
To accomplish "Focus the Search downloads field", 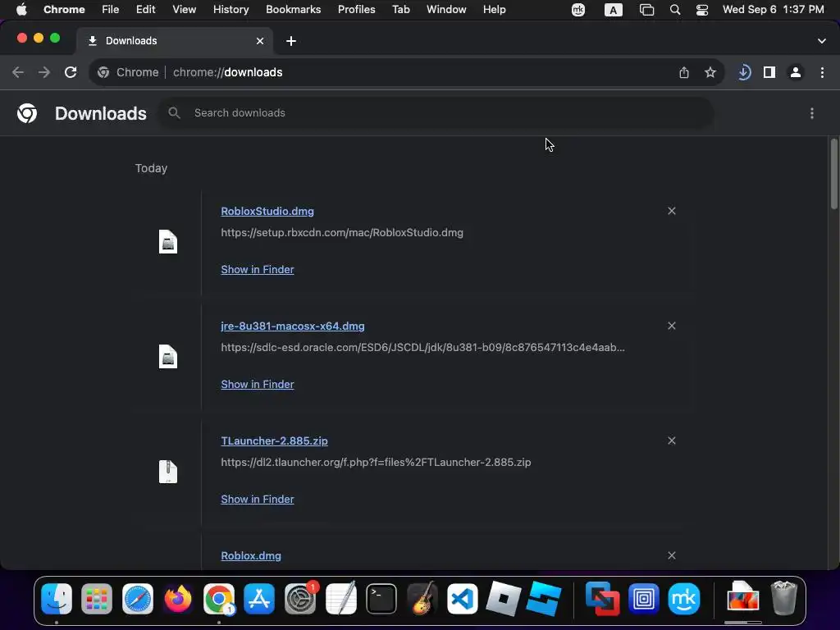I will click(436, 113).
